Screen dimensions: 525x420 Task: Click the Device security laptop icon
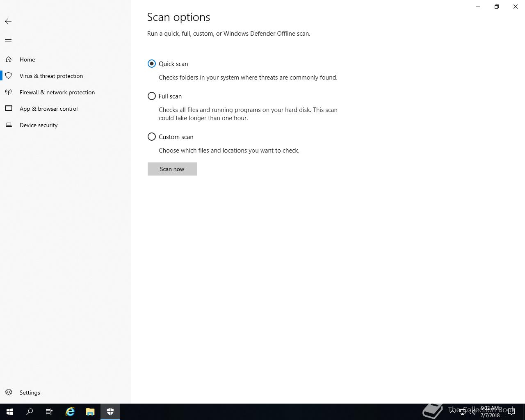(9, 125)
